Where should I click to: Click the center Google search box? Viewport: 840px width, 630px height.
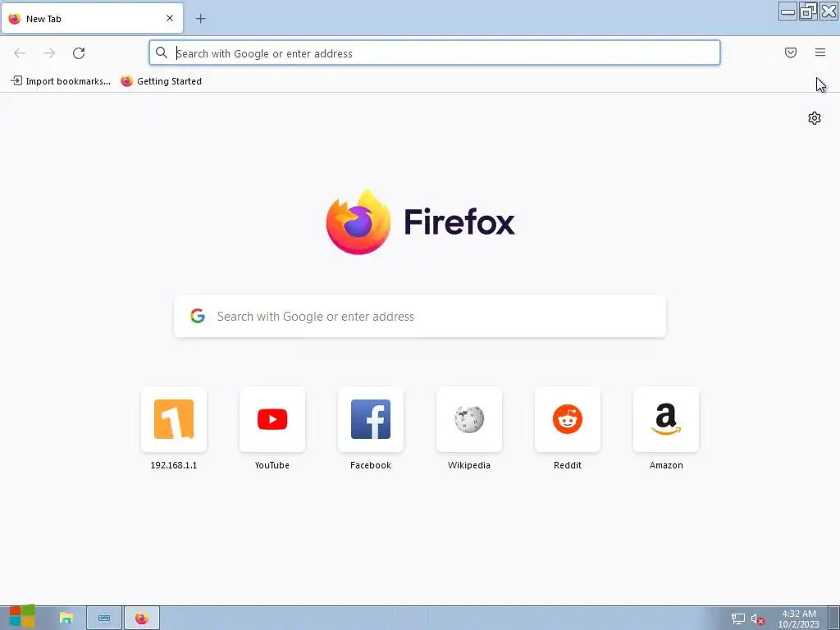click(x=420, y=316)
